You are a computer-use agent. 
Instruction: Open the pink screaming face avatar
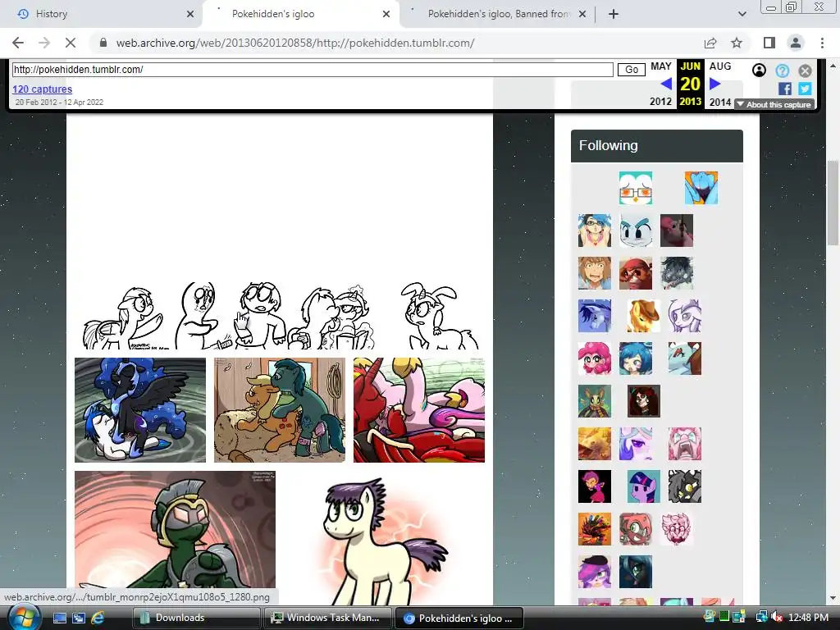pyautogui.click(x=685, y=444)
